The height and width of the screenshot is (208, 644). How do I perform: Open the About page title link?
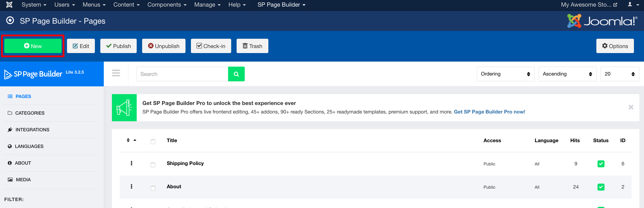[x=174, y=187]
